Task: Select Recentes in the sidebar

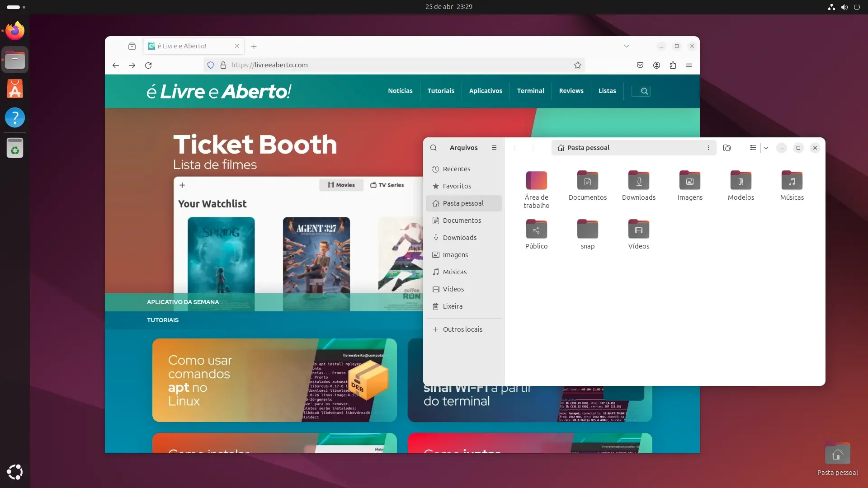Action: point(464,169)
